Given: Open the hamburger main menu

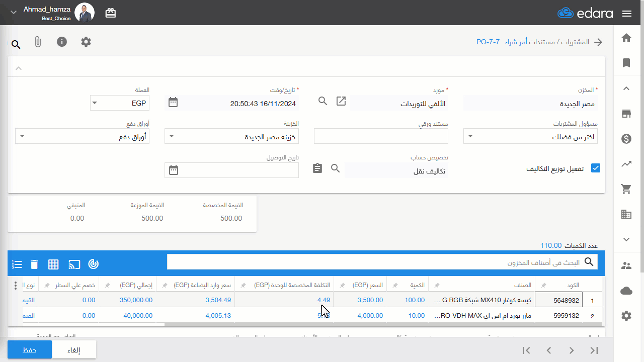Looking at the screenshot, I should (627, 13).
